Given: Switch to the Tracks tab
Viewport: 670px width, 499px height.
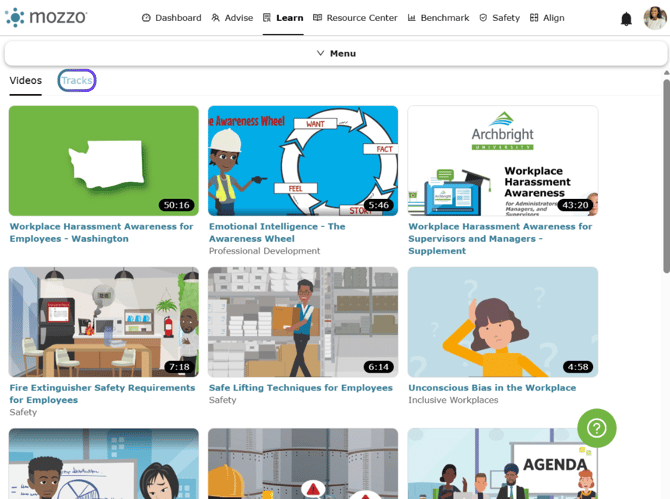Looking at the screenshot, I should click(x=77, y=80).
